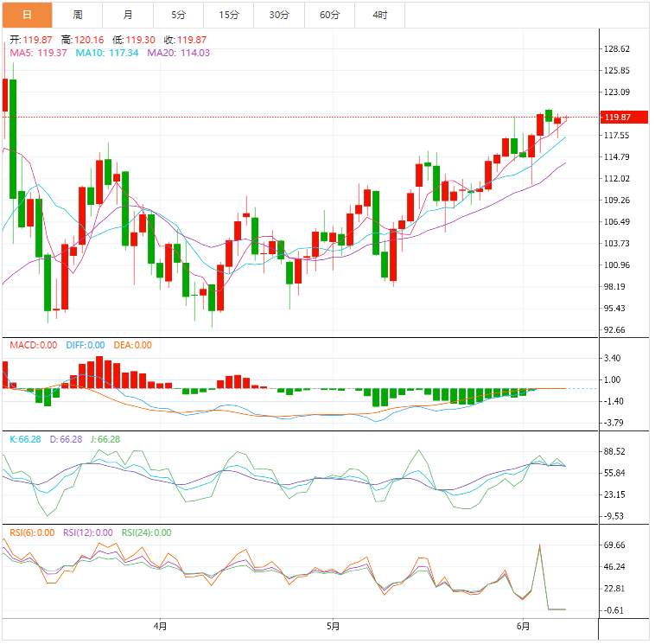Click the orange DEA: 0.00 label
The image size is (655, 644).
[x=132, y=345]
